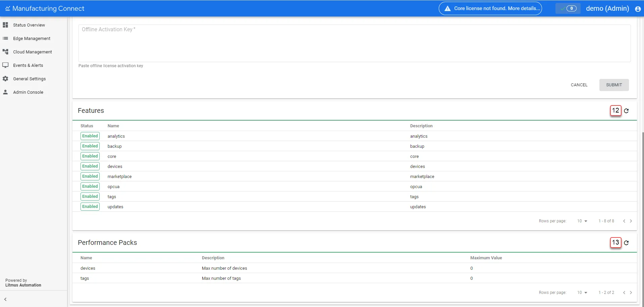
Task: Go to previous page of Features table
Action: tap(624, 221)
